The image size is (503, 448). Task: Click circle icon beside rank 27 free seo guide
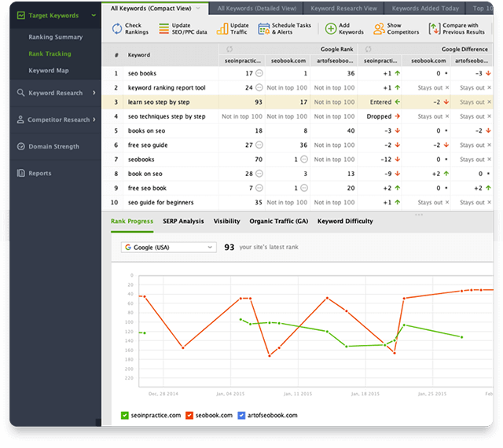(259, 145)
